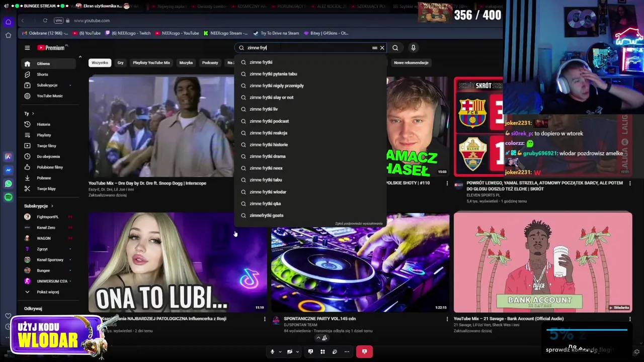Screen dimensions: 644x362
Task: Select the Gry filter chip
Action: (120, 63)
